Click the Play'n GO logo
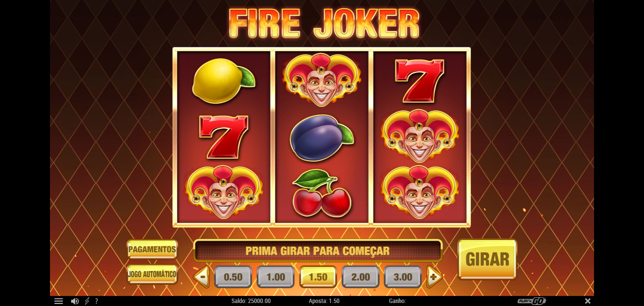The width and height of the screenshot is (644, 306). pyautogui.click(x=532, y=301)
